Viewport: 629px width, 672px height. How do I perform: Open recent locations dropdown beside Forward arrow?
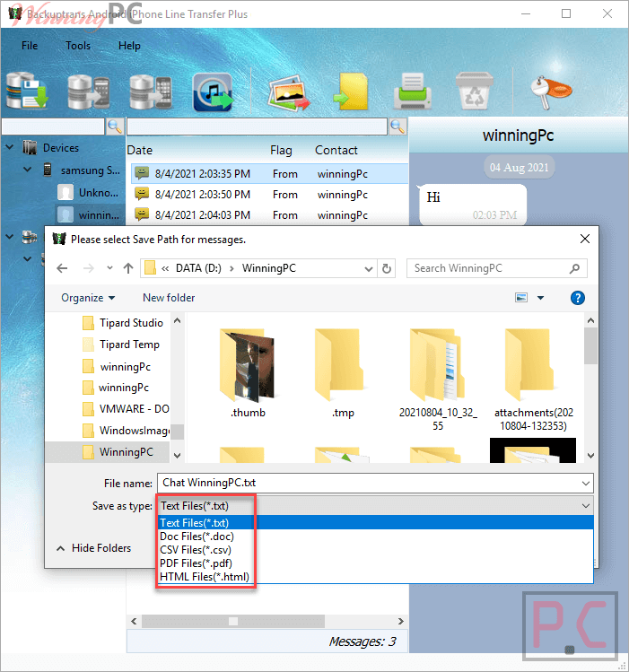point(109,268)
